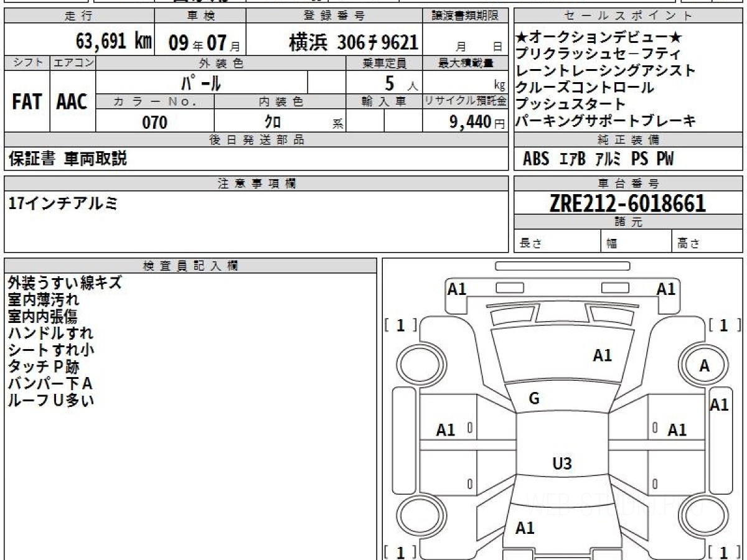The width and height of the screenshot is (747, 560).
Task: Select the 高さ dimension label
Action: click(x=689, y=244)
